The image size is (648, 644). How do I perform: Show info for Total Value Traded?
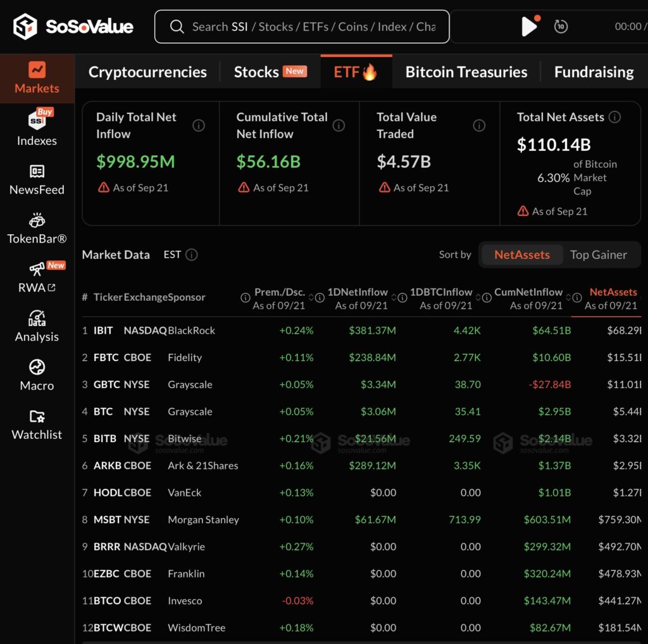479,125
